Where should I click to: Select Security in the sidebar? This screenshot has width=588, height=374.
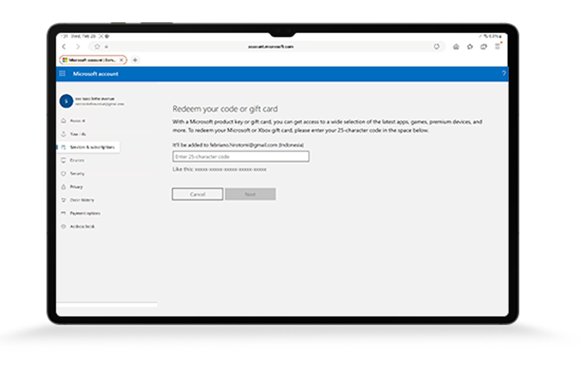(77, 174)
